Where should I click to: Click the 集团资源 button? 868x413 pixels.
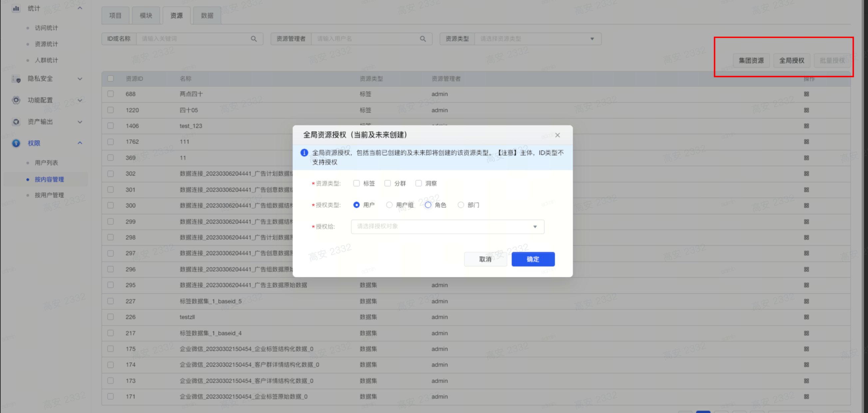point(751,61)
